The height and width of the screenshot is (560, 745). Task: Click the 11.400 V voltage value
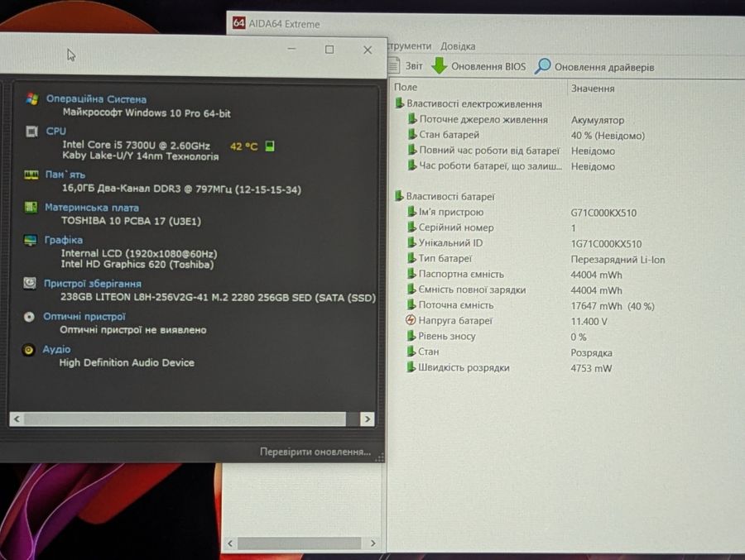click(589, 322)
